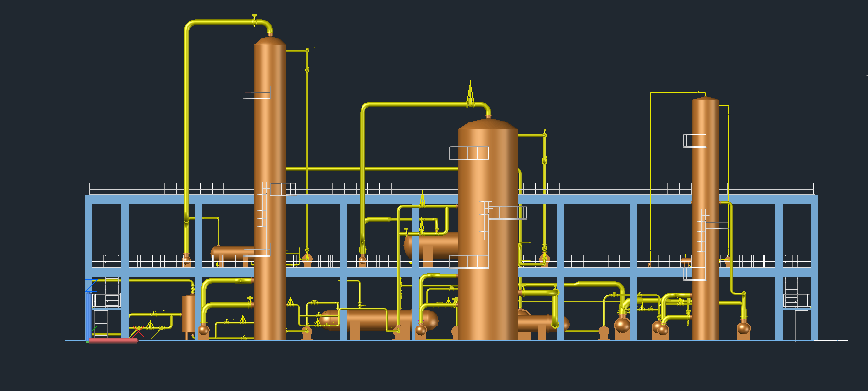The width and height of the screenshot is (868, 391).
Task: Select the wide central copper tower vessel
Action: click(488, 229)
